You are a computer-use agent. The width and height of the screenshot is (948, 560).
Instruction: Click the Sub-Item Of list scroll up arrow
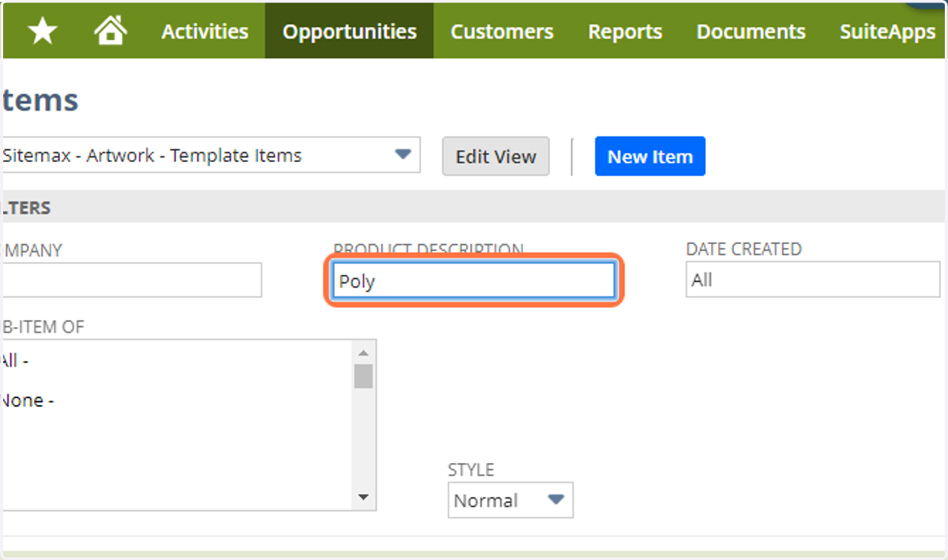coord(363,353)
